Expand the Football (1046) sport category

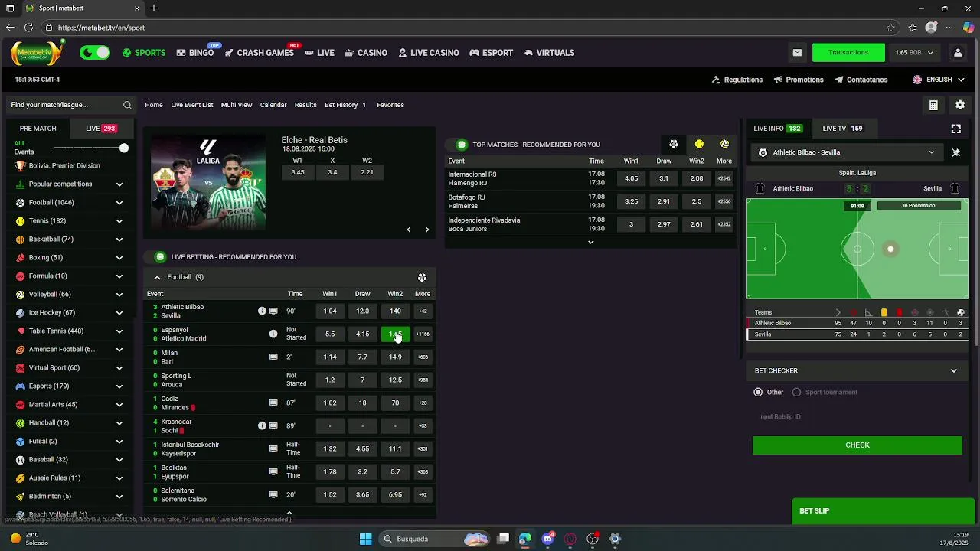[119, 203]
